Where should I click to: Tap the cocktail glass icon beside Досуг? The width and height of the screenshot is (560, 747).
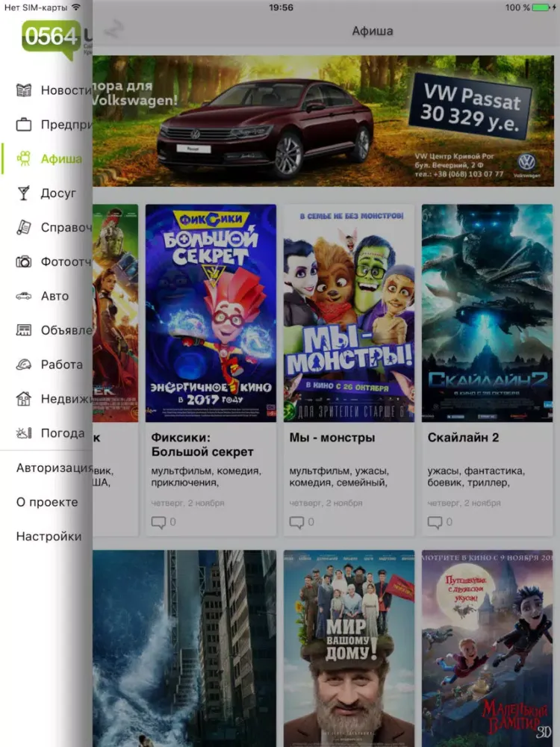tap(24, 193)
